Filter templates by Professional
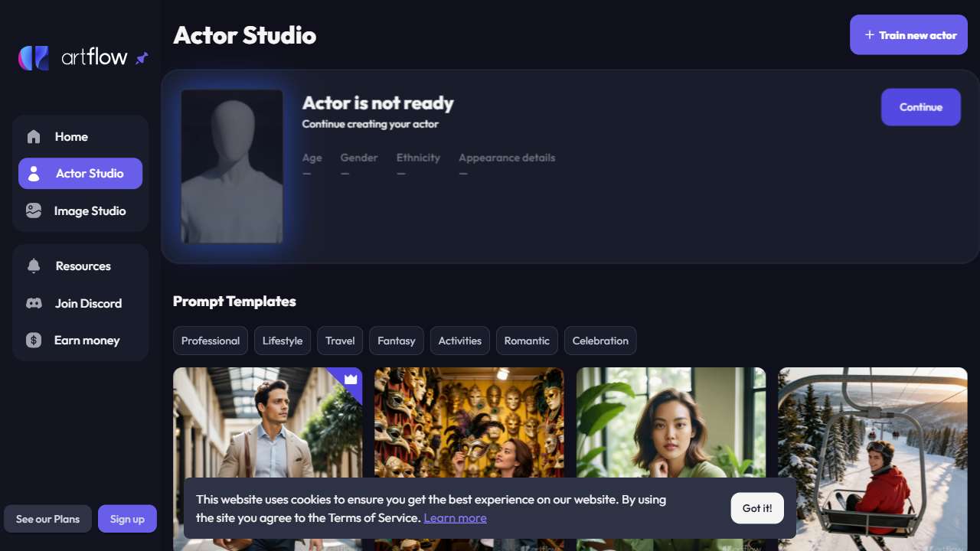980x551 pixels. pos(211,341)
